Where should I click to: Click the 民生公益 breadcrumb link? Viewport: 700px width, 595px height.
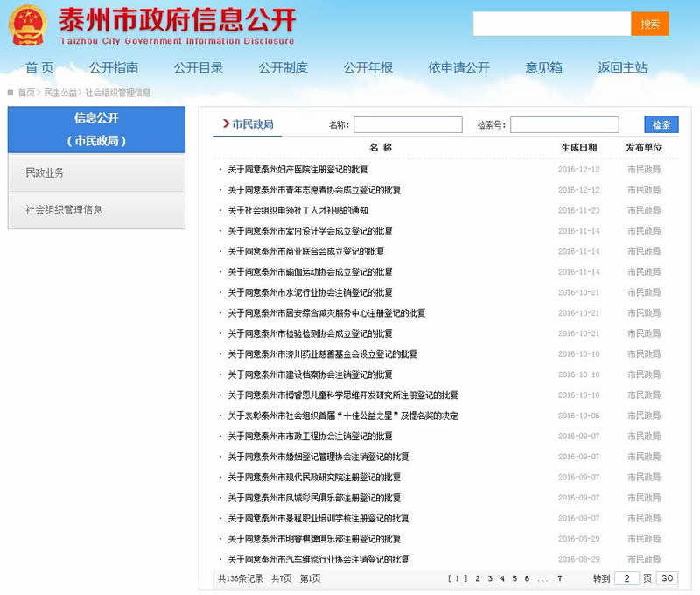pos(60,92)
